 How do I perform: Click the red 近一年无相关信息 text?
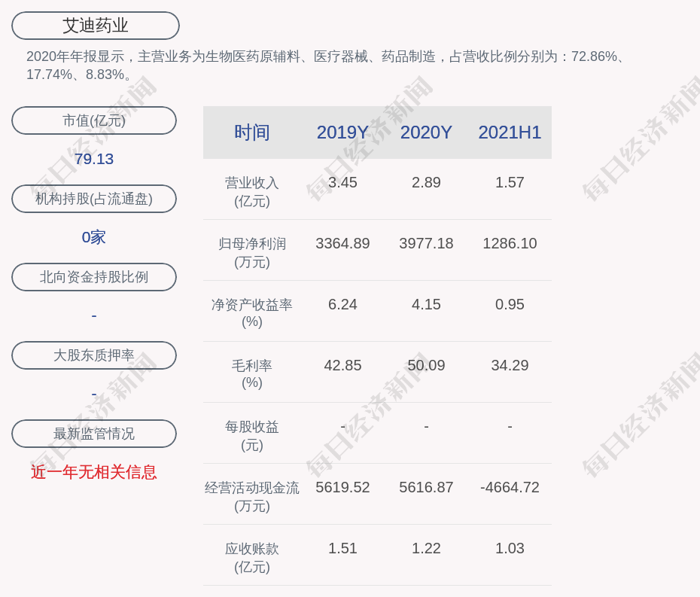click(x=94, y=472)
